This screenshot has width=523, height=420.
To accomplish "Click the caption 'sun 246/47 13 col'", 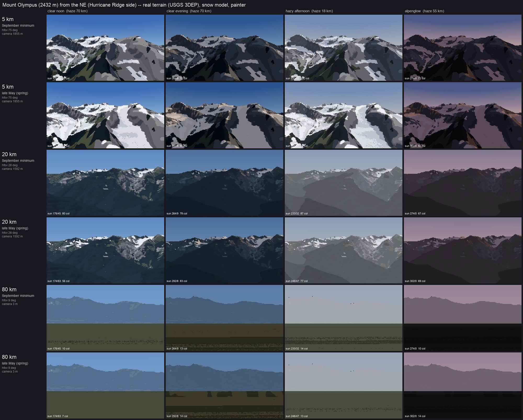I will click(x=297, y=416).
